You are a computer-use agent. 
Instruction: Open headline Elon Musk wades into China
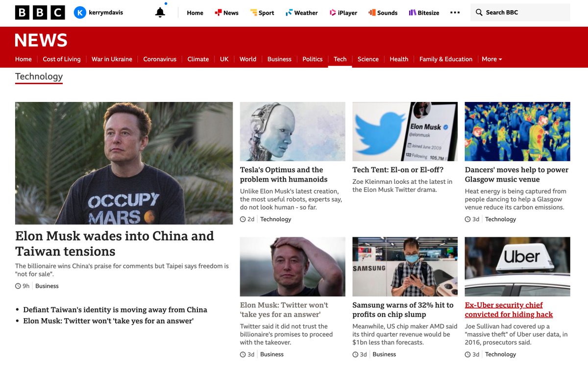(115, 244)
